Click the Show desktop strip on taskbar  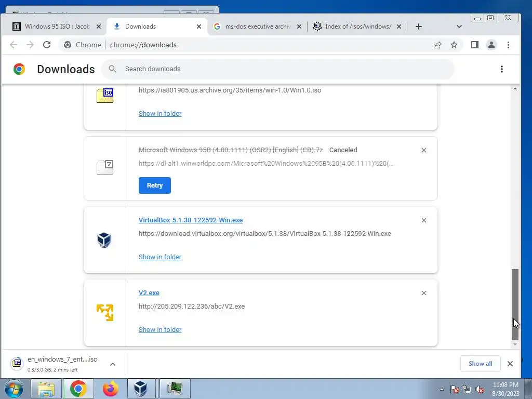coord(528,389)
